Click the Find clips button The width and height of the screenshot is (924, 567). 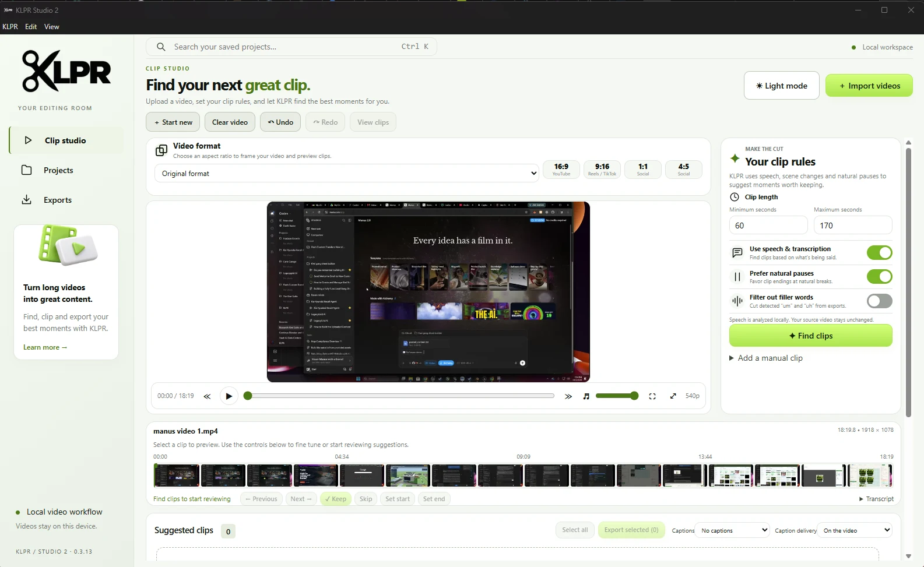811,336
